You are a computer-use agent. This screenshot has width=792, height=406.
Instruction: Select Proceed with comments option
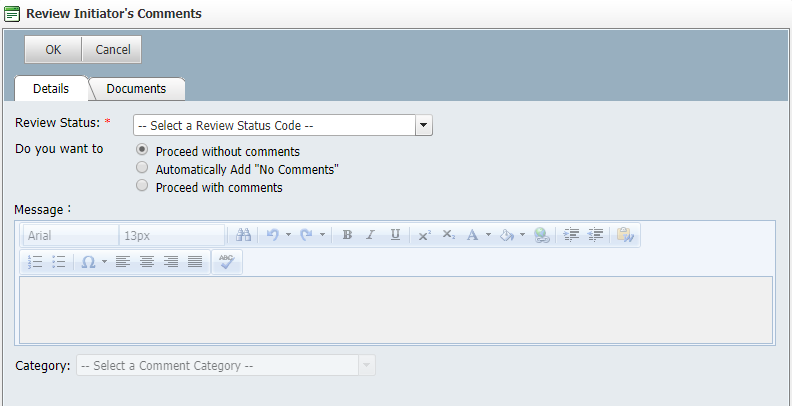pyautogui.click(x=142, y=185)
